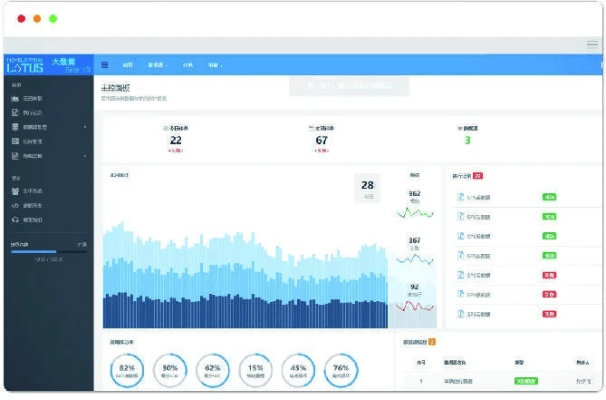606x400 pixels.
Task: Select the first item in top navigation bar
Action: coord(127,66)
